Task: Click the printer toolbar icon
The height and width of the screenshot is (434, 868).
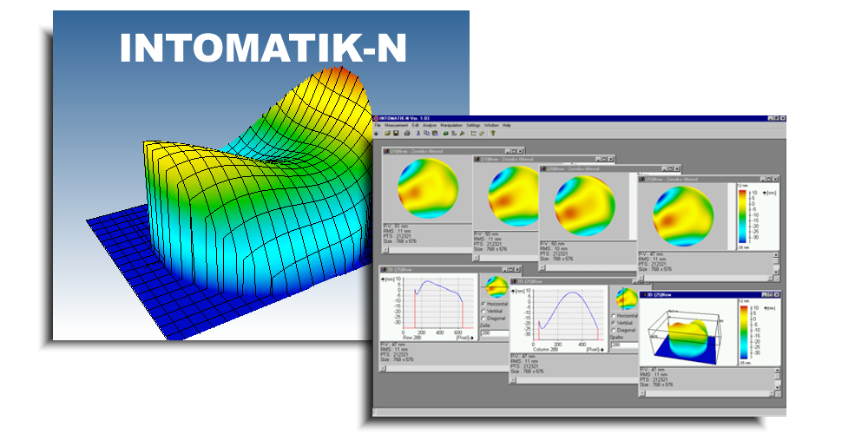Action: click(x=407, y=134)
